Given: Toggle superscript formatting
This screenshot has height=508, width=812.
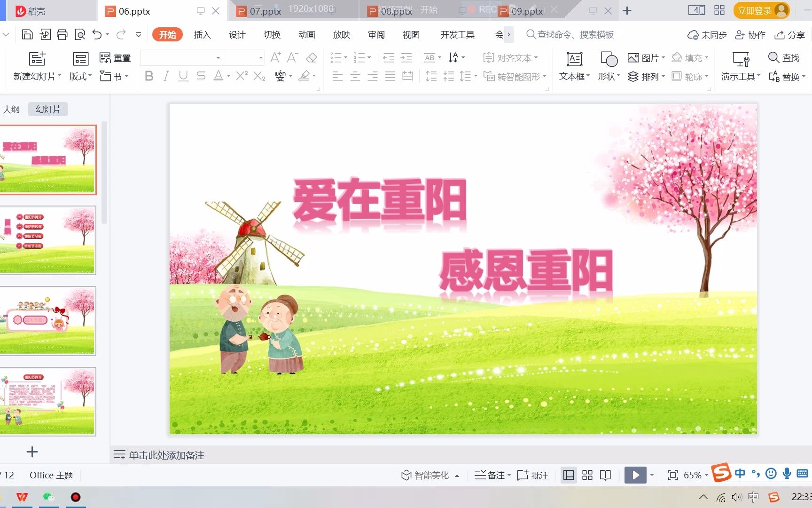Looking at the screenshot, I should click(242, 76).
